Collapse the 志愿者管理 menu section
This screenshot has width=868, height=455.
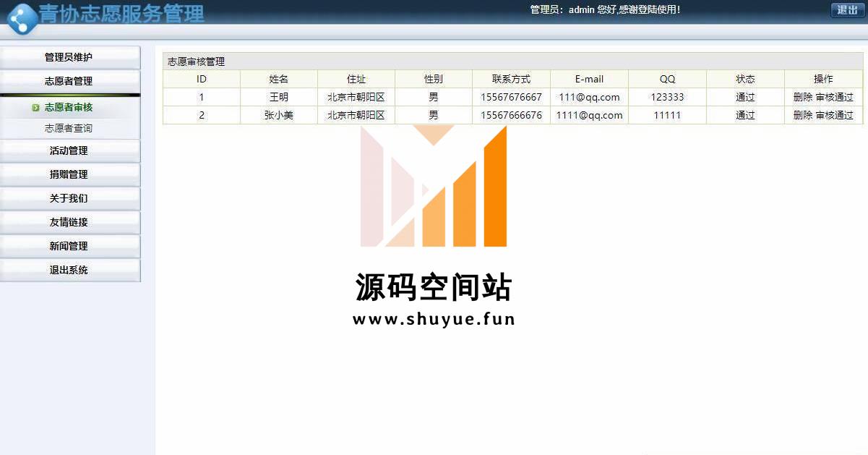(x=69, y=81)
